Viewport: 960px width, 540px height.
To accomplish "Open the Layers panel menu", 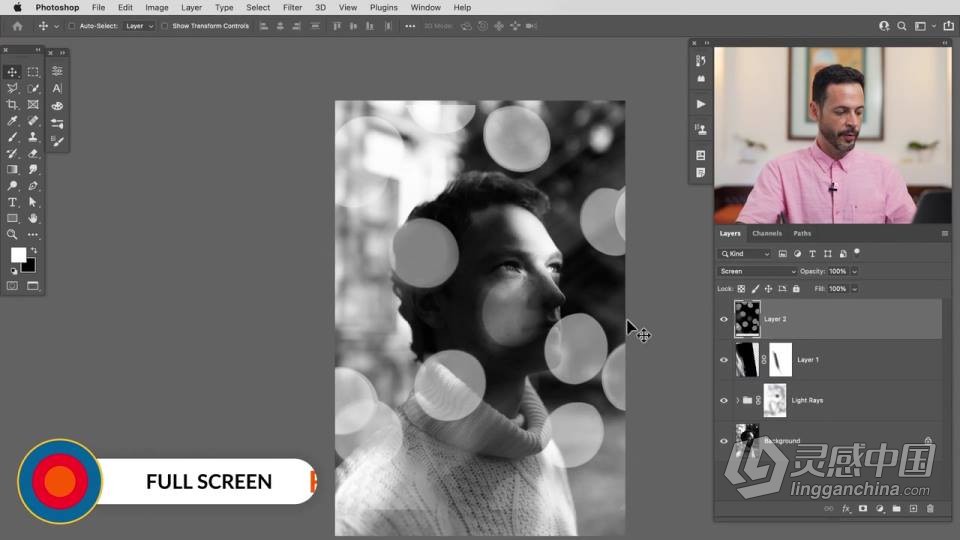I will click(945, 233).
